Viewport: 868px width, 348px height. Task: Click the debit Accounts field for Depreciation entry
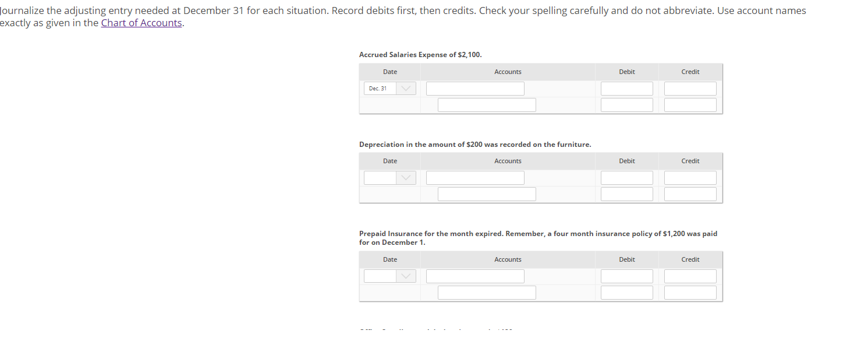point(474,177)
